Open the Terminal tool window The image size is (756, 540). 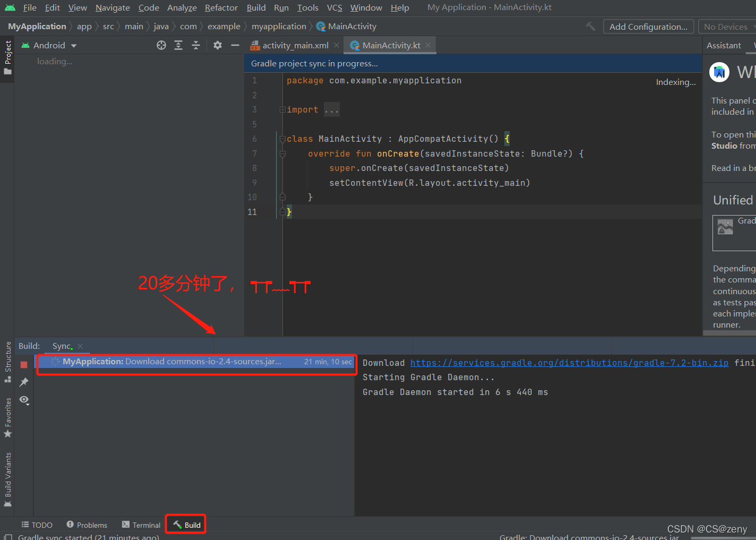click(141, 525)
